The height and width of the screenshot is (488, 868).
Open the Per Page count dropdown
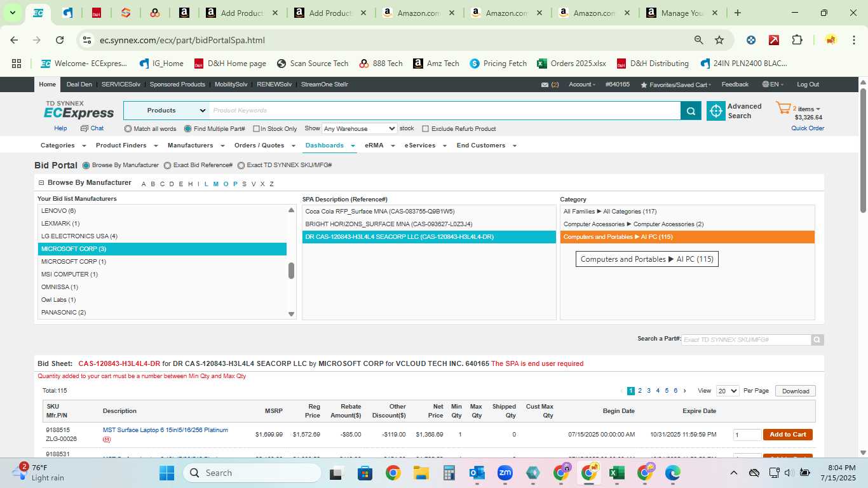tap(728, 391)
